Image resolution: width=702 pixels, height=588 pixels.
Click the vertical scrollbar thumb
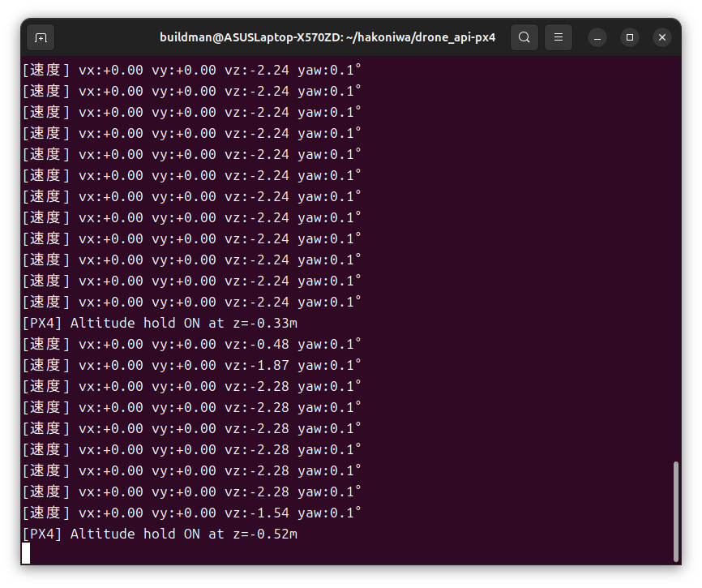[676, 511]
